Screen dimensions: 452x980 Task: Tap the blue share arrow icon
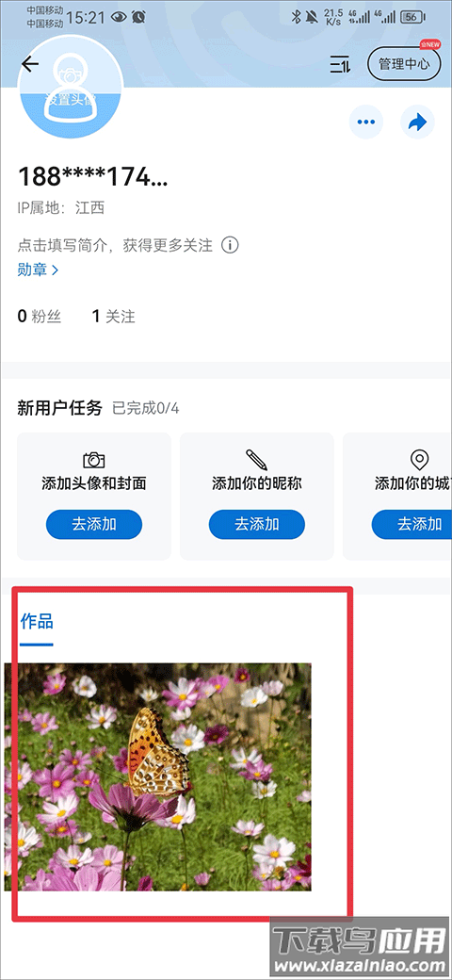417,122
